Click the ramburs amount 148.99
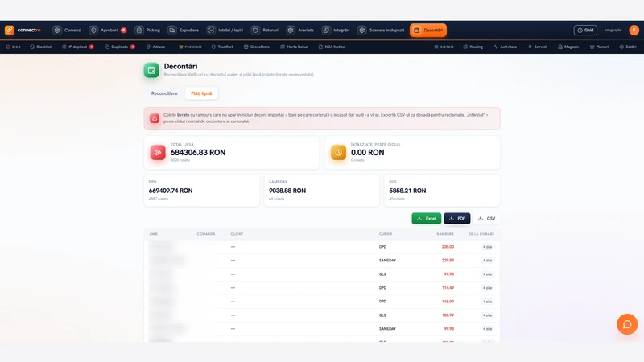Screen dimensions: 644x362 [448, 301]
